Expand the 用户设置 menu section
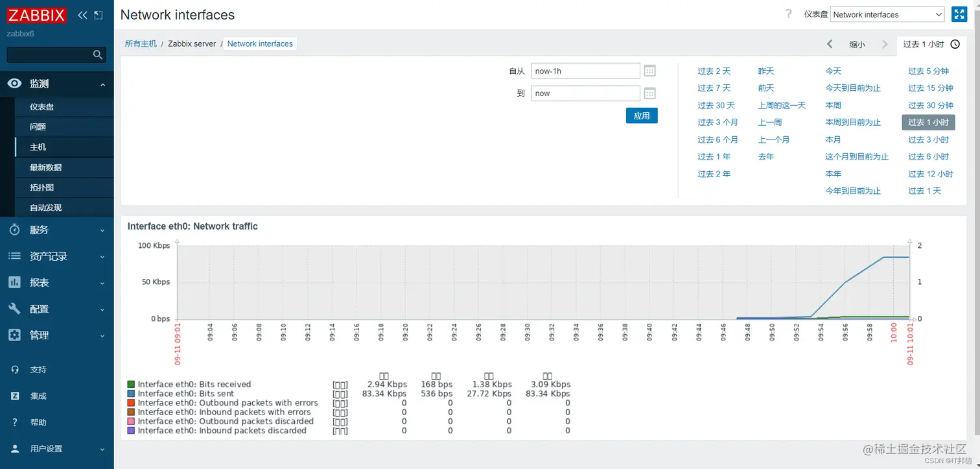 tap(102, 449)
